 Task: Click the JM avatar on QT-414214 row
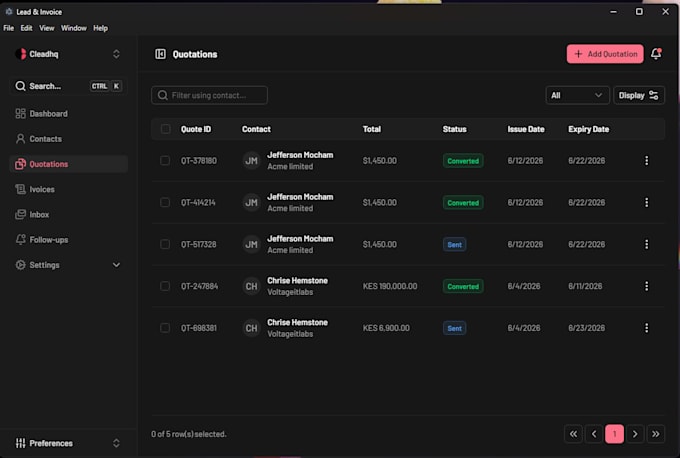[x=251, y=203]
